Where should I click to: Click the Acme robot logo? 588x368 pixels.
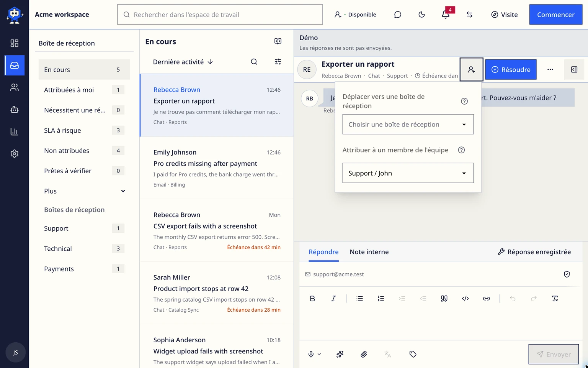point(15,15)
